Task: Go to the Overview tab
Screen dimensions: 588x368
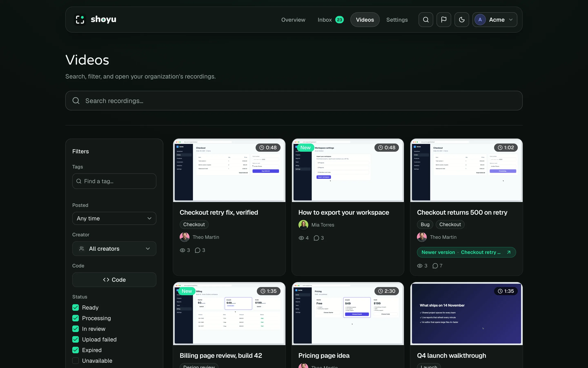Action: [293, 20]
